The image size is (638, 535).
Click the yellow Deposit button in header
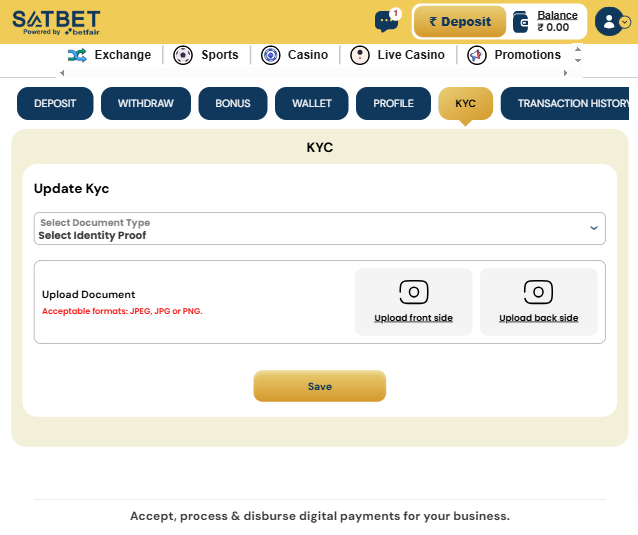[460, 22]
